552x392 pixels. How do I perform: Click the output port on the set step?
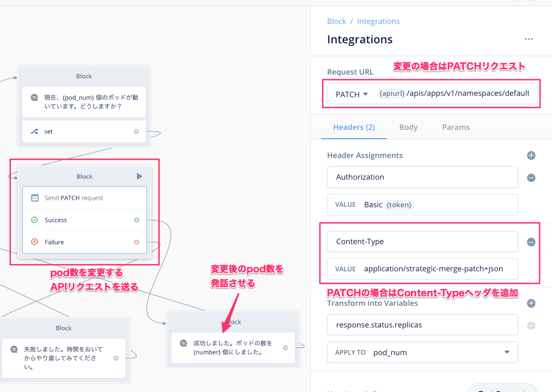136,131
